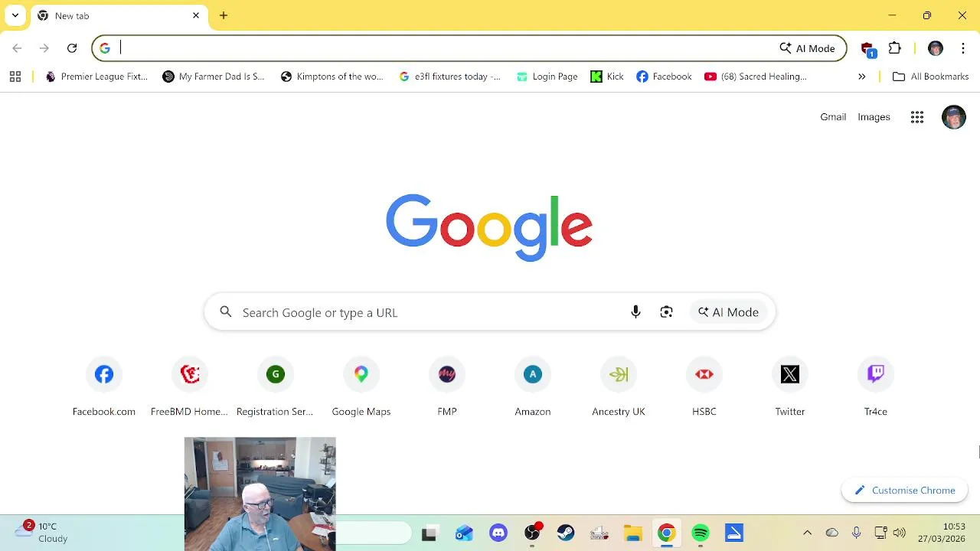Screen dimensions: 980x551
Task: Open the Kick bookmark
Action: click(607, 77)
